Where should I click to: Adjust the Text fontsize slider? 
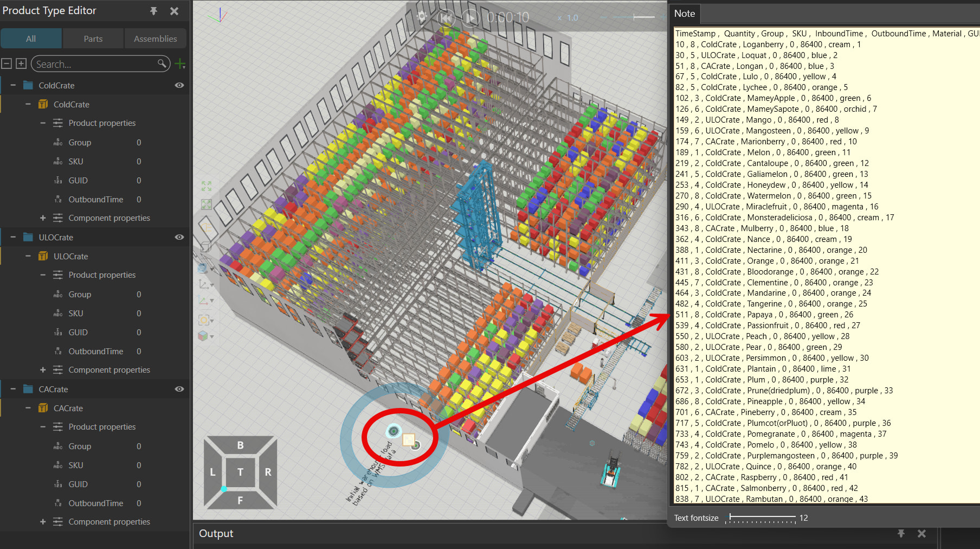coord(731,518)
